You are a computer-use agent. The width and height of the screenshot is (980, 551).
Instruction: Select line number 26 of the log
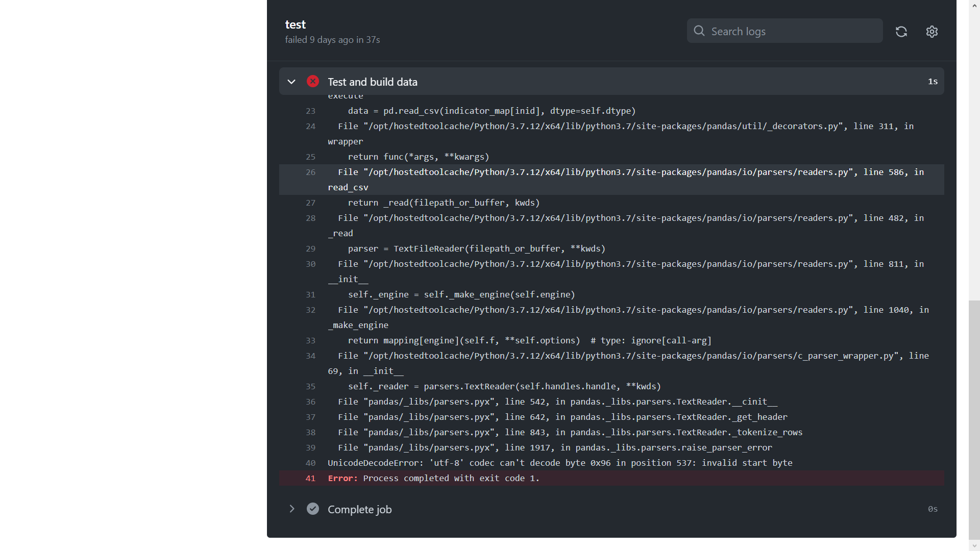[x=310, y=172]
